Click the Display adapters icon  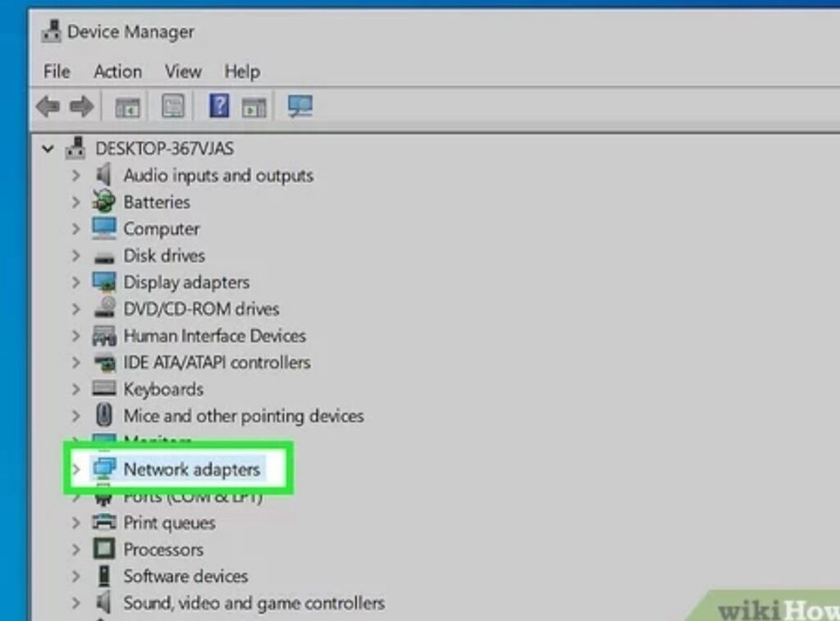(104, 282)
